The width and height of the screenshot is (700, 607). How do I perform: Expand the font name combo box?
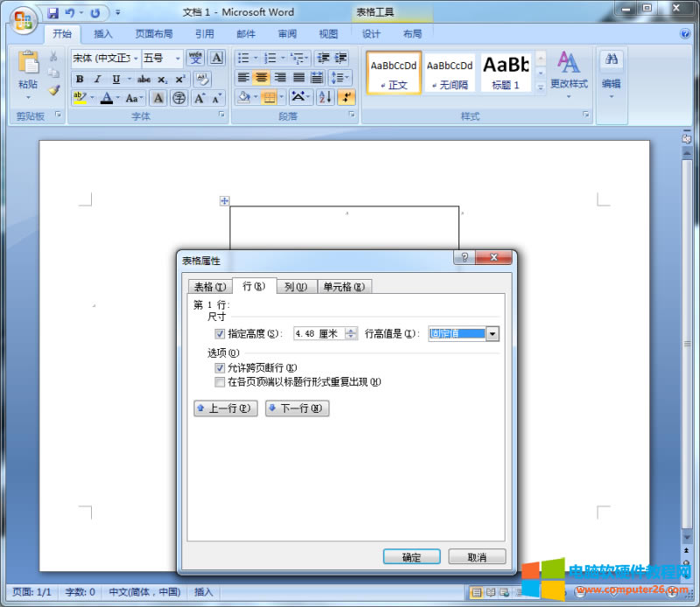(136, 58)
